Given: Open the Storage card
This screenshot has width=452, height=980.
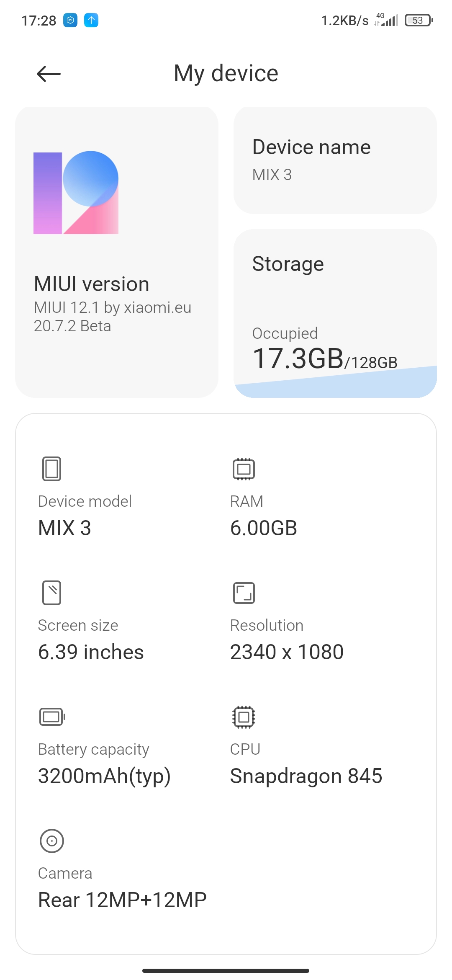Looking at the screenshot, I should (x=335, y=313).
